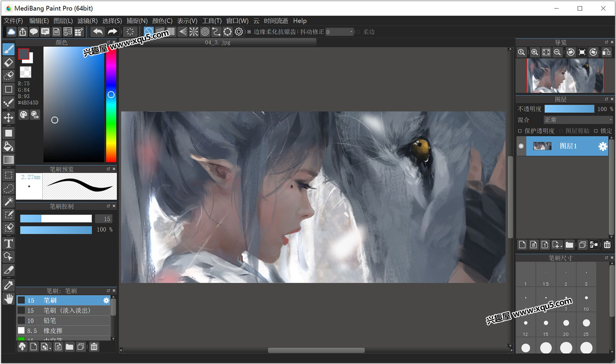Select the Bucket fill tool
The image size is (616, 364).
9,147
